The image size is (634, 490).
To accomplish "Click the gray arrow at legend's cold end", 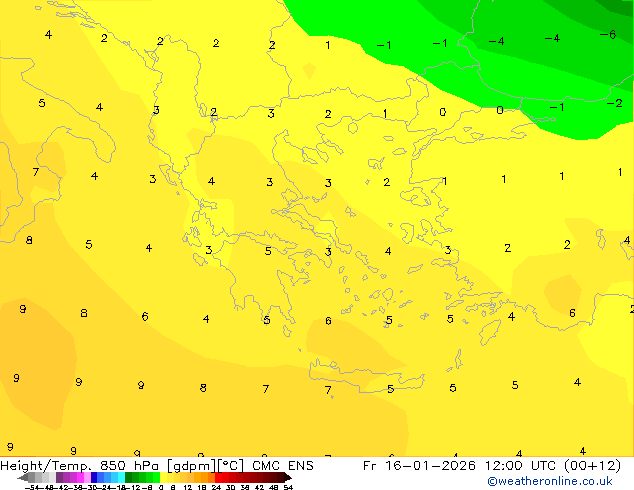I will (23, 478).
